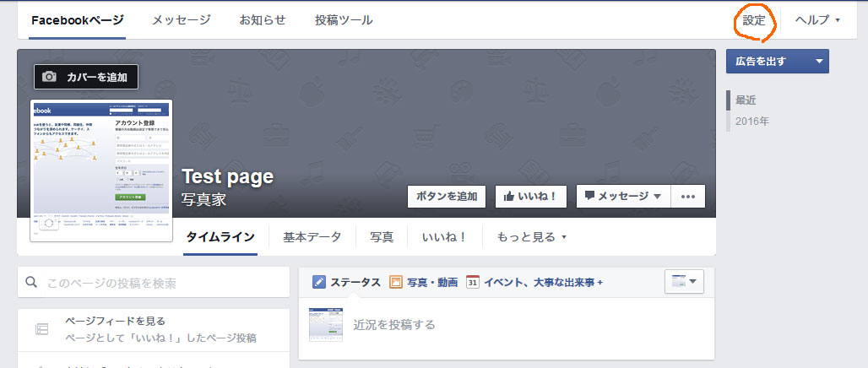This screenshot has width=868, height=368.
Task: Select the タイムライン tab
Action: click(x=220, y=237)
